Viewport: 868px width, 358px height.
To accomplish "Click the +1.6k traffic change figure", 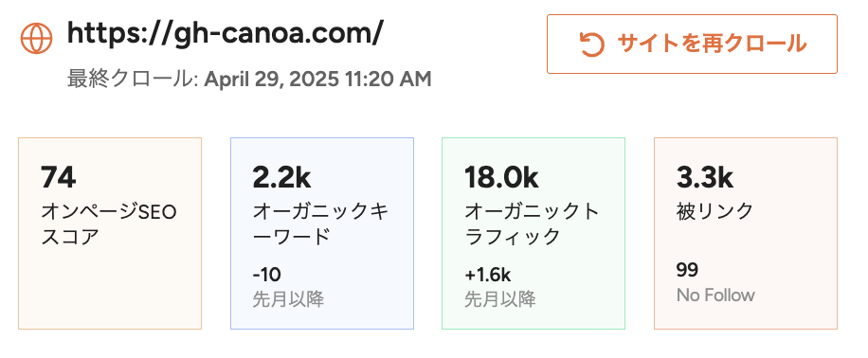I will (x=487, y=274).
